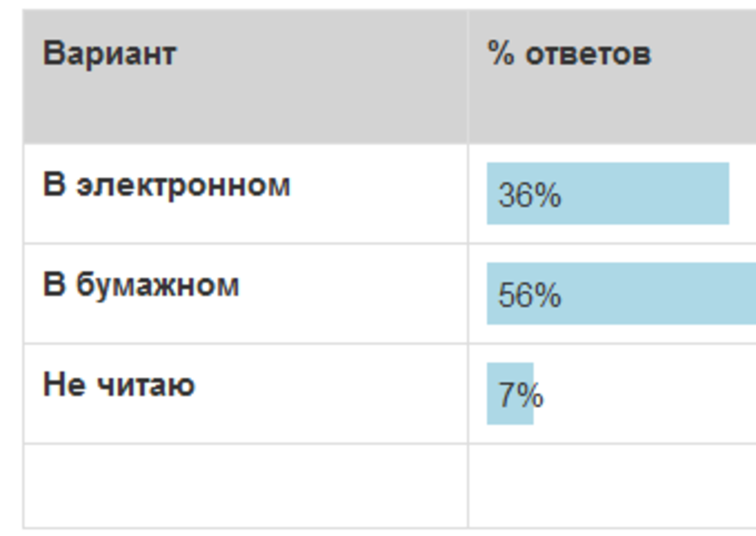This screenshot has width=756, height=536.
Task: Click the 7% value text
Action: click(520, 395)
